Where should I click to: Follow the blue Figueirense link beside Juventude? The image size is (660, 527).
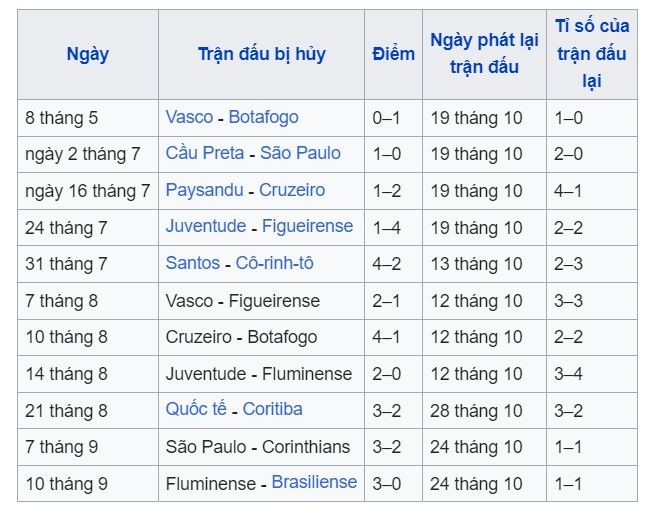point(308,226)
